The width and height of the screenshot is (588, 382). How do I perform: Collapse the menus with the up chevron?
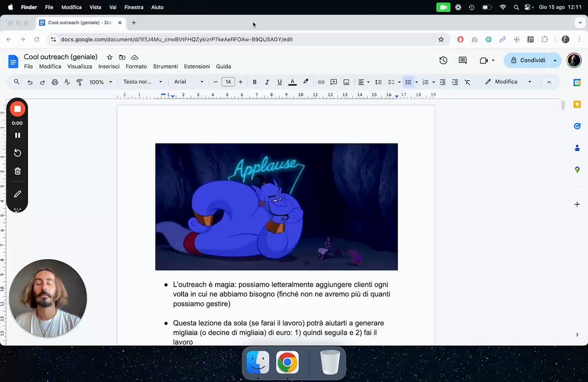click(x=548, y=82)
